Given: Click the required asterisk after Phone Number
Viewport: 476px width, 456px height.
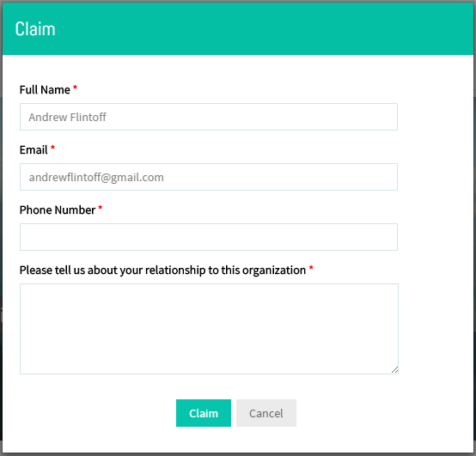Looking at the screenshot, I should [x=101, y=208].
